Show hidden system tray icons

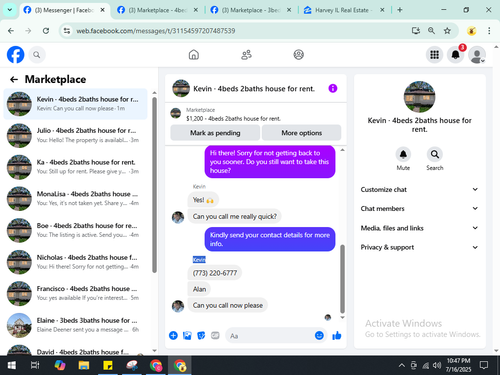click(402, 366)
